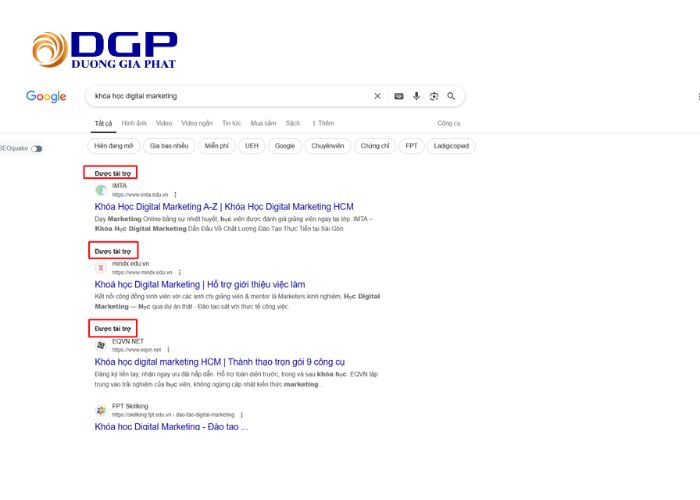Screen dimensions: 700x500
Task: Select the Tất cả tab
Action: pos(103,123)
